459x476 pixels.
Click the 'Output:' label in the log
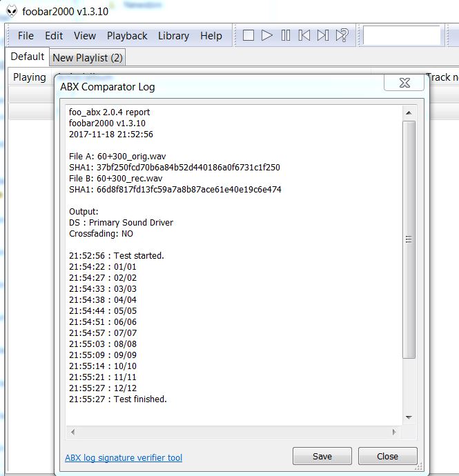click(x=84, y=212)
